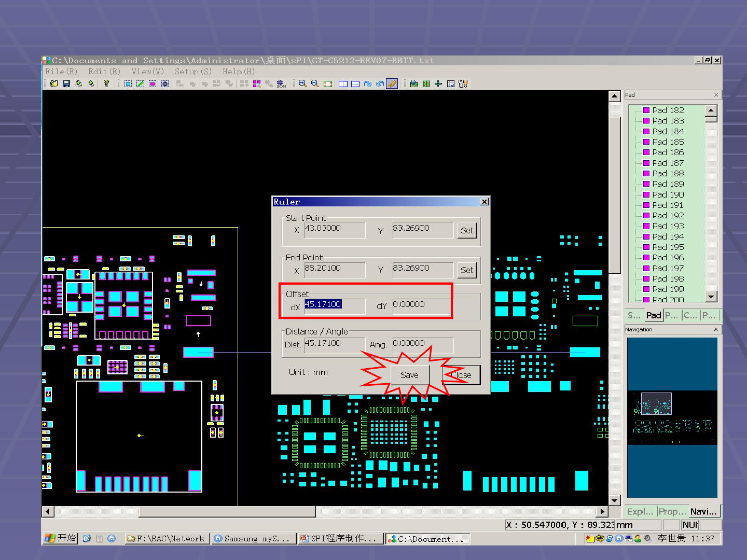Open the Edit menu
The image size is (747, 560).
pos(104,72)
